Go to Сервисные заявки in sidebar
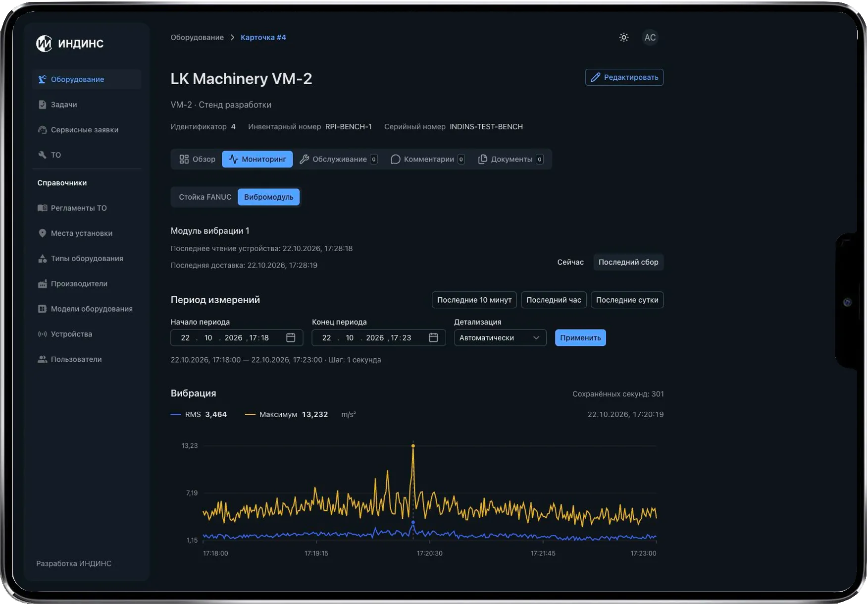Screen dimensions: 868x604 click(87, 130)
